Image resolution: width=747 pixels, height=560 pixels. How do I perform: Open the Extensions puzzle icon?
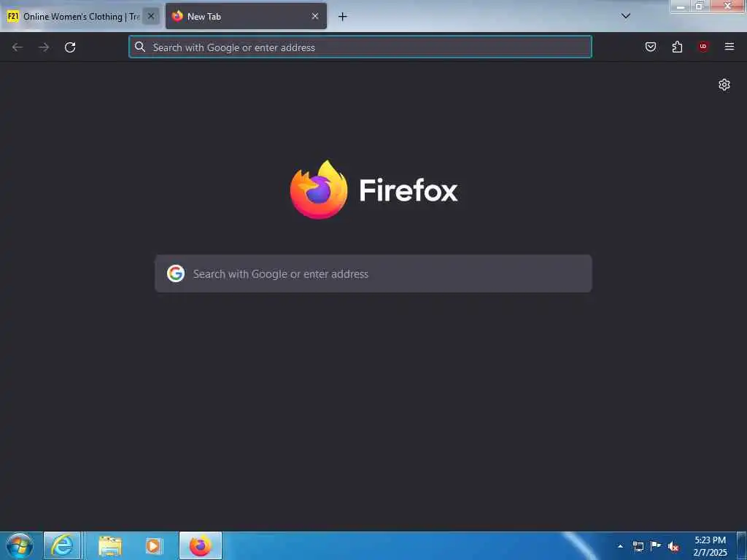[x=677, y=47]
